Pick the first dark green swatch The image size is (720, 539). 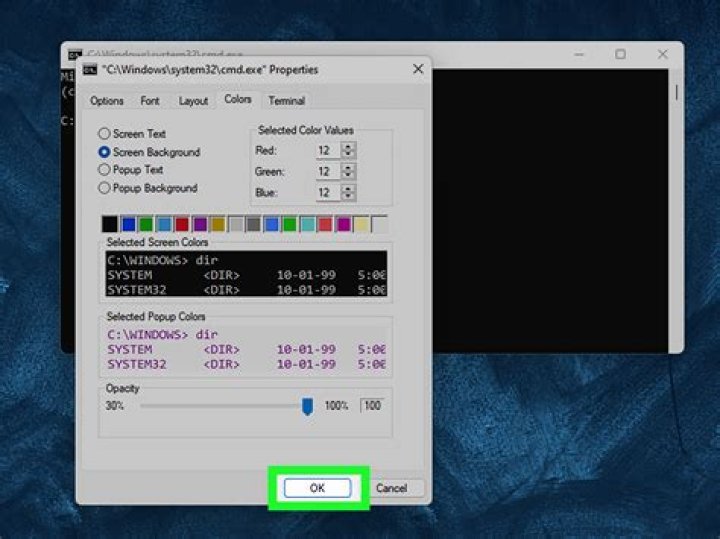146,224
